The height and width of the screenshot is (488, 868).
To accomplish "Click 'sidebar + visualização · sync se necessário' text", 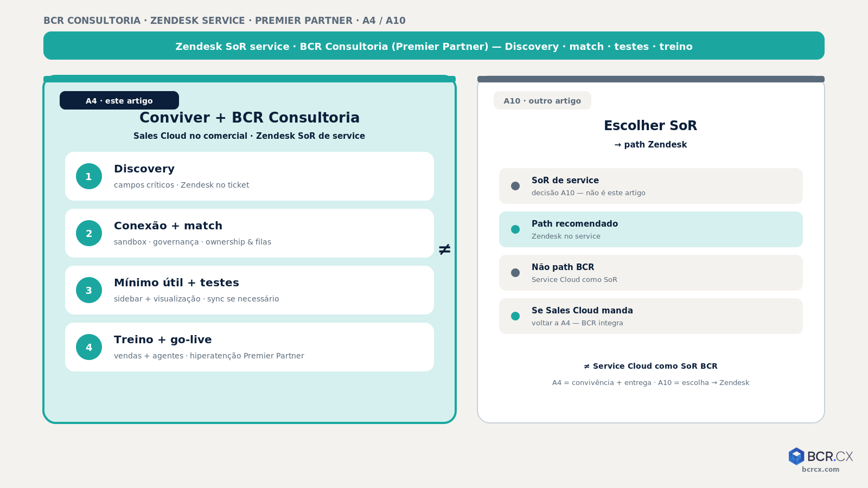I will click(x=196, y=299).
